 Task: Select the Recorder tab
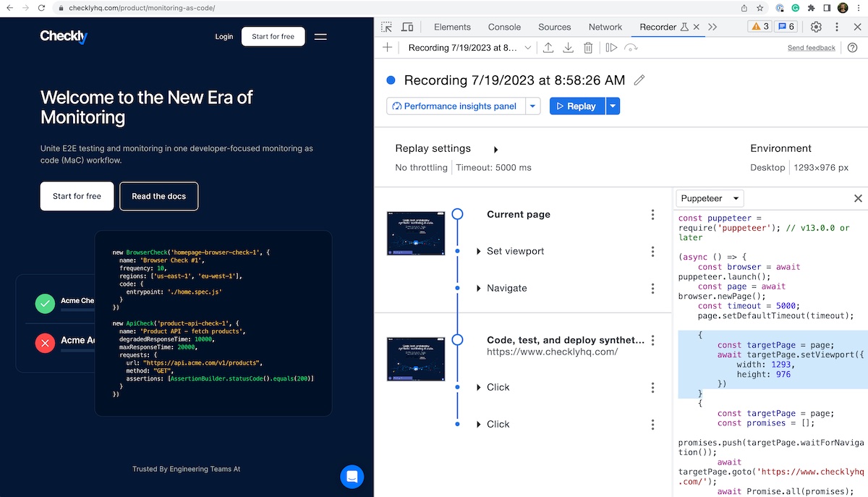[658, 27]
